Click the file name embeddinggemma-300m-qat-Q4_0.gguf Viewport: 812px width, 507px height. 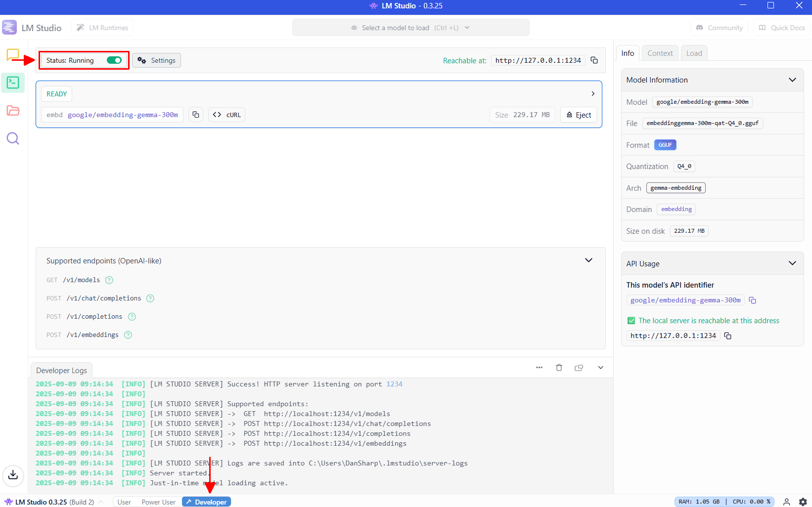[x=703, y=124]
